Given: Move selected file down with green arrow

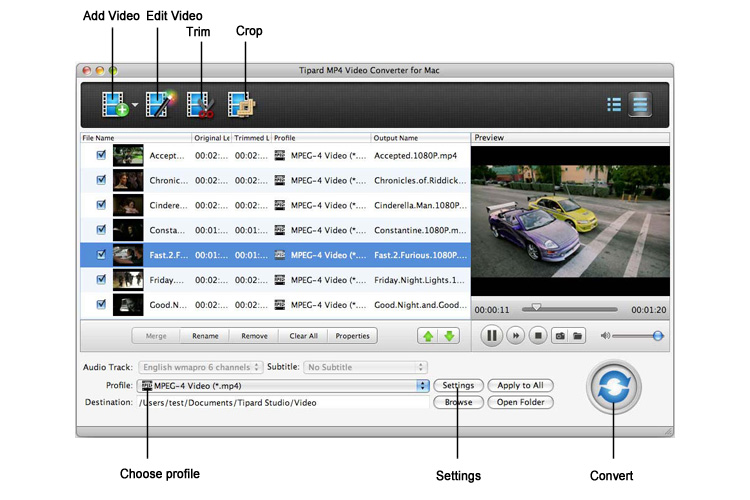Looking at the screenshot, I should 449,336.
